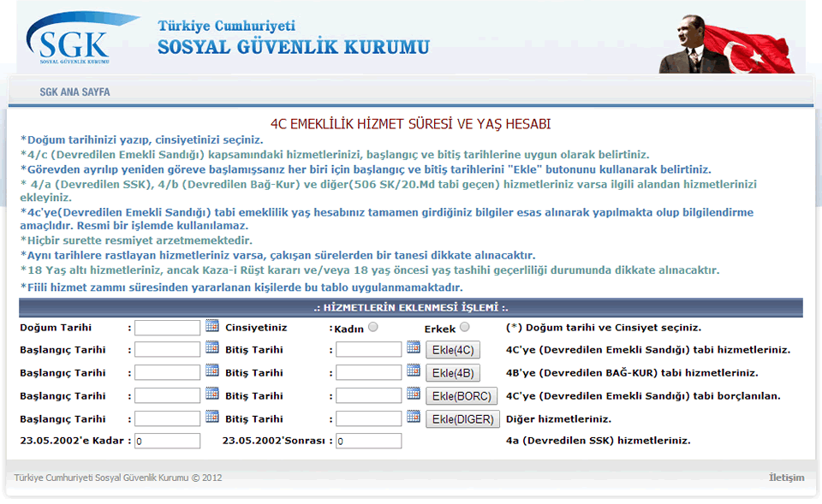Open calendar for Başlangıç Tarihi in Ekle(BORC) row
Image resolution: width=822 pixels, height=504 pixels.
point(212,394)
